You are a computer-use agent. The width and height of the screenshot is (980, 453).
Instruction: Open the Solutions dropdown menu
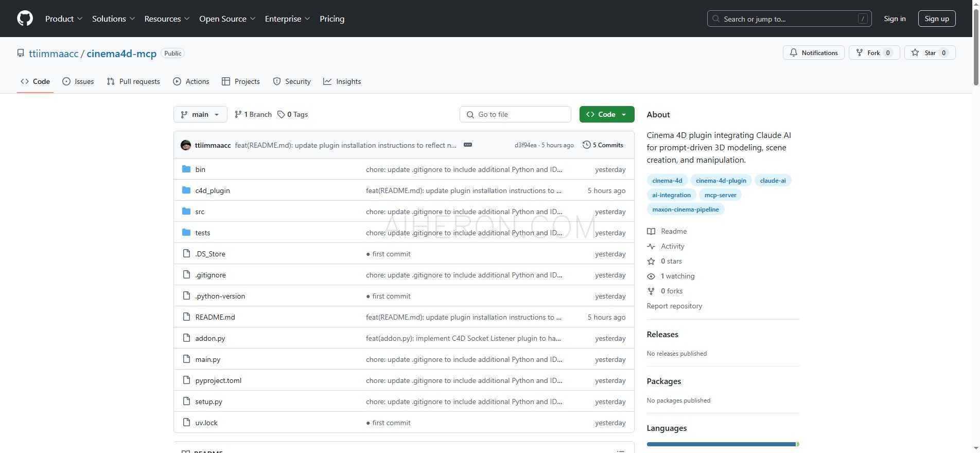click(113, 19)
